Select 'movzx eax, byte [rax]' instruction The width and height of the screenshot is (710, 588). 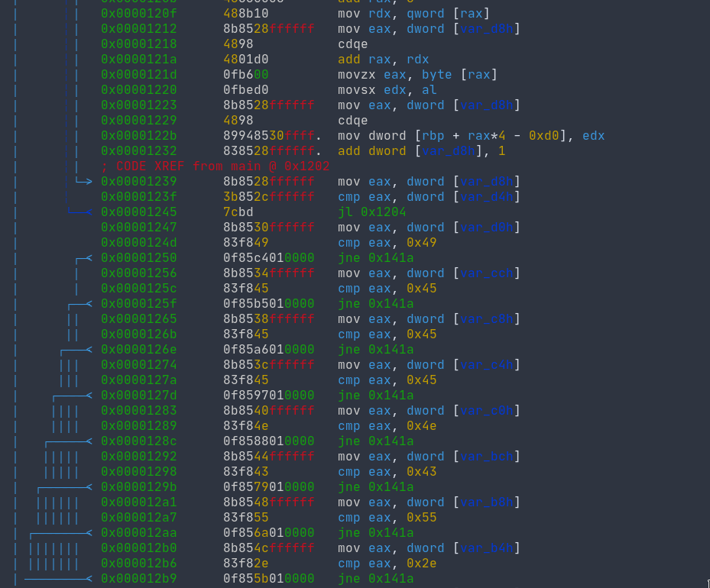tap(417, 75)
